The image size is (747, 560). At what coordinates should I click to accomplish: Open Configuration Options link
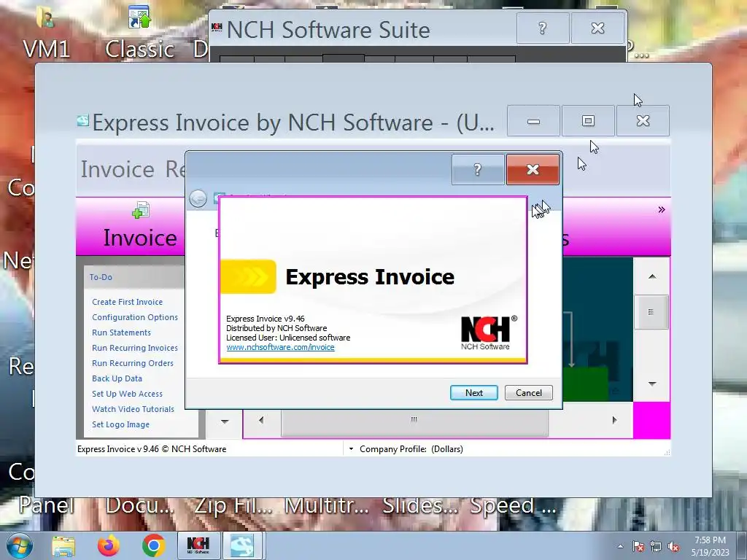(x=135, y=317)
